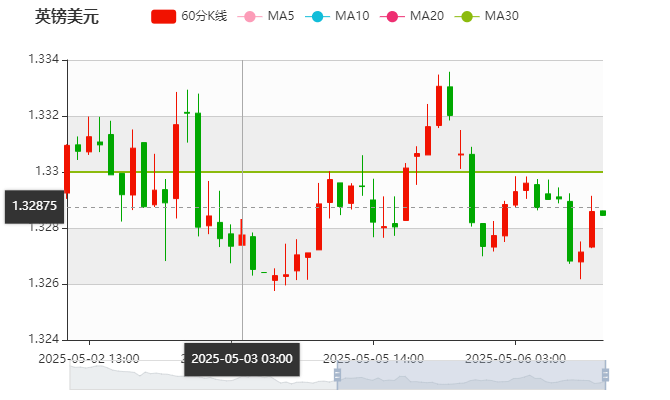Click the cyan MA10 legend circle icon
Viewport: 670px width, 400px height.
point(318,16)
